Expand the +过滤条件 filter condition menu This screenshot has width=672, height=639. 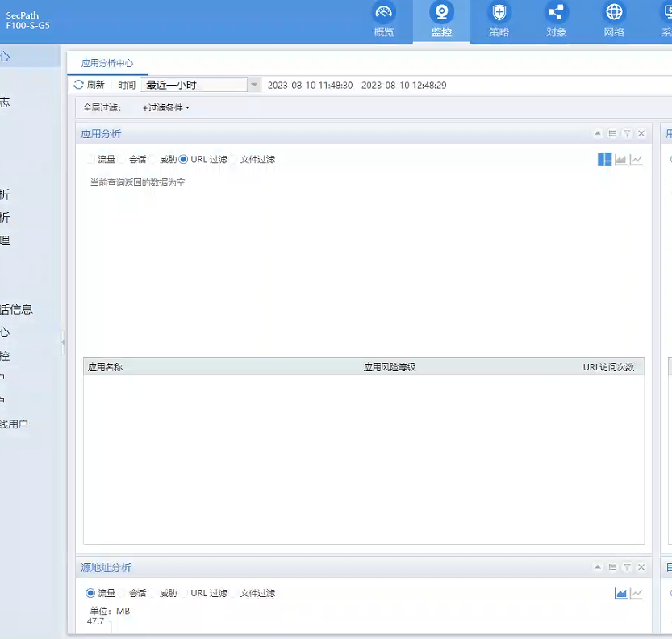[166, 107]
